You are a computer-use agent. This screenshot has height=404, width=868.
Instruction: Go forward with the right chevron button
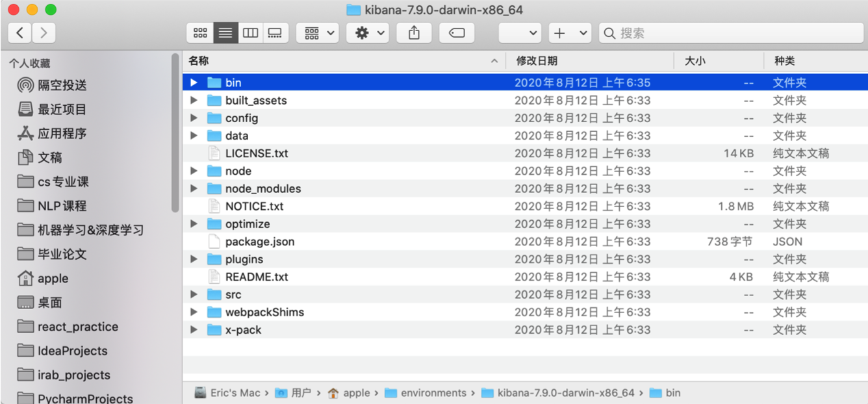(x=44, y=32)
